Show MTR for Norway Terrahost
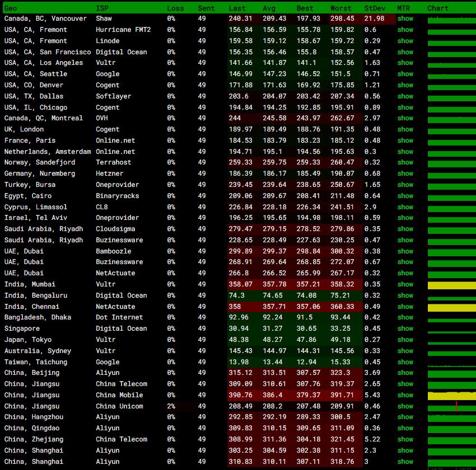 405,162
